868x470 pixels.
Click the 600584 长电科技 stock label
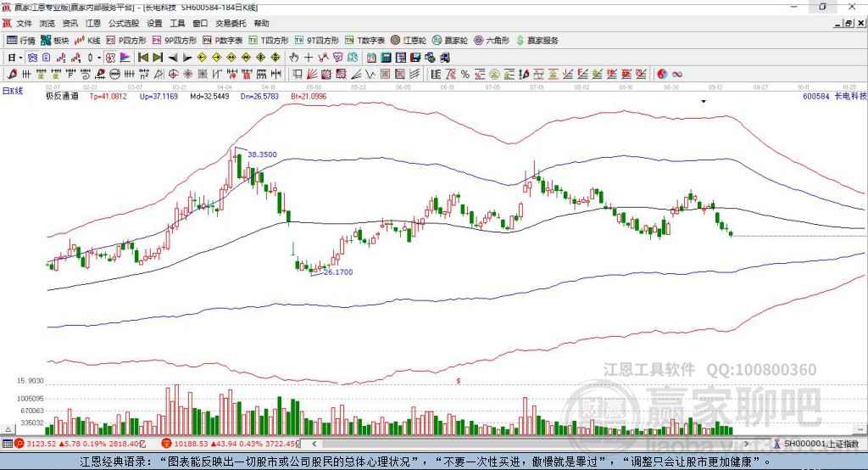[x=834, y=97]
